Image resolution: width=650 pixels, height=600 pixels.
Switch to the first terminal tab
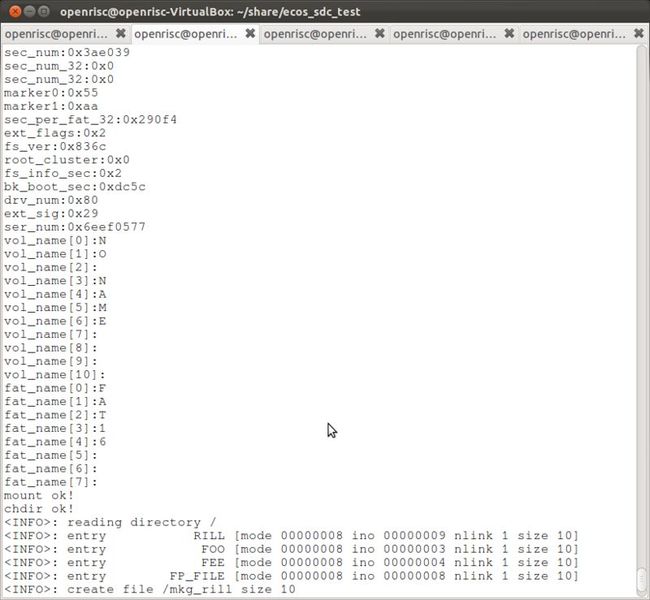click(56, 34)
